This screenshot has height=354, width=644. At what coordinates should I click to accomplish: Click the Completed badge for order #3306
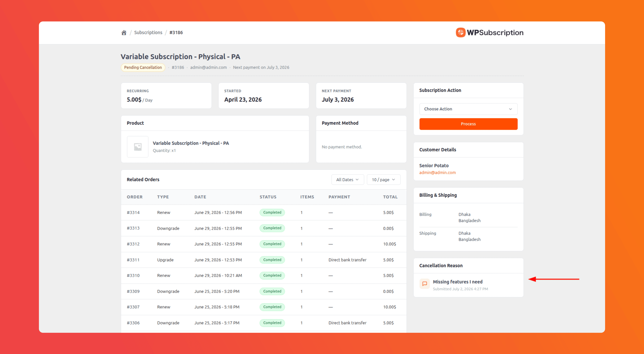(272, 323)
